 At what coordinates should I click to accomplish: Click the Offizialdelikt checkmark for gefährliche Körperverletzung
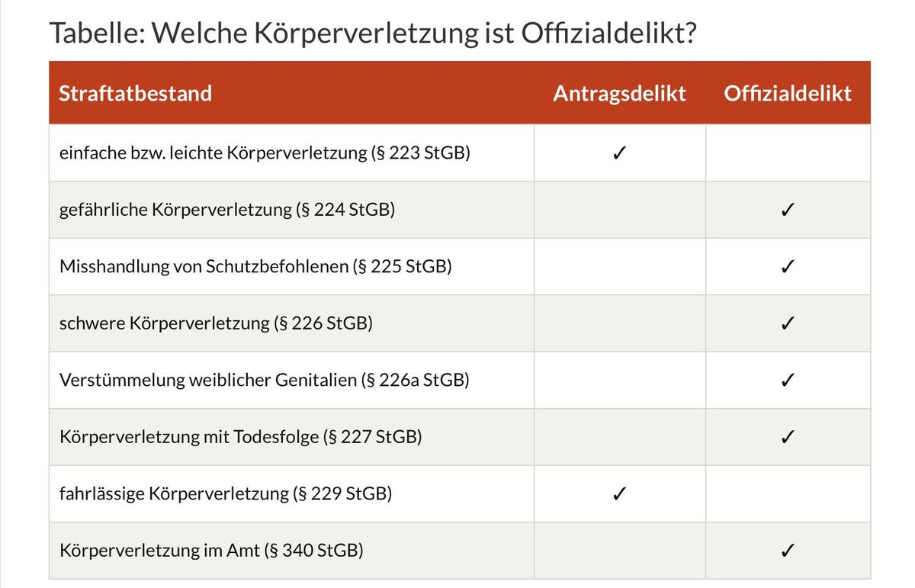click(788, 210)
